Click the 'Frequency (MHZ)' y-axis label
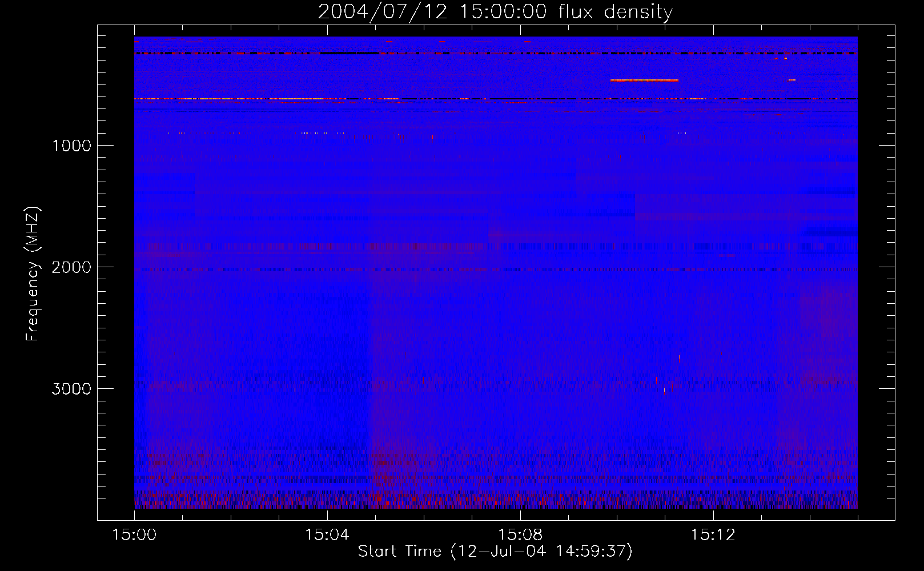Viewport: 924px width, 571px height. pyautogui.click(x=33, y=274)
